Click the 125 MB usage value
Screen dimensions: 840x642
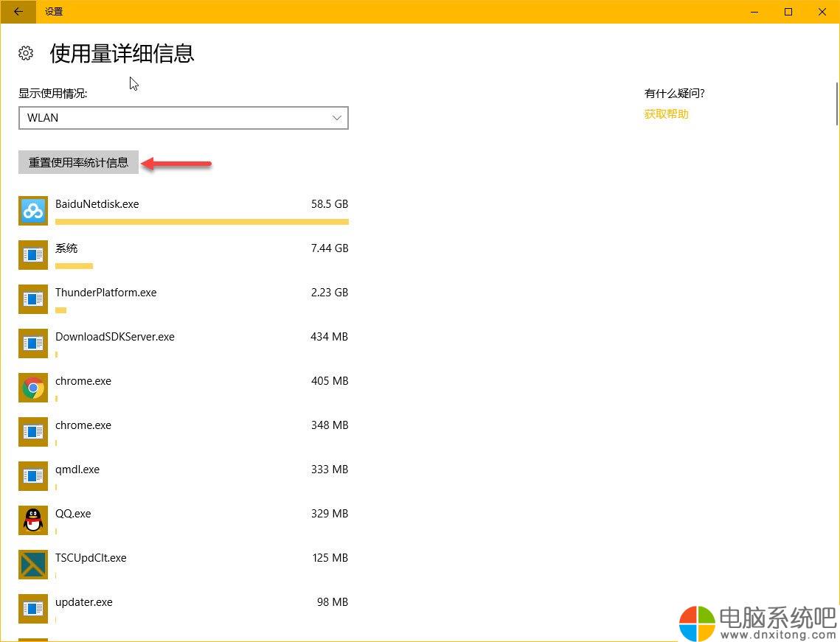[330, 558]
